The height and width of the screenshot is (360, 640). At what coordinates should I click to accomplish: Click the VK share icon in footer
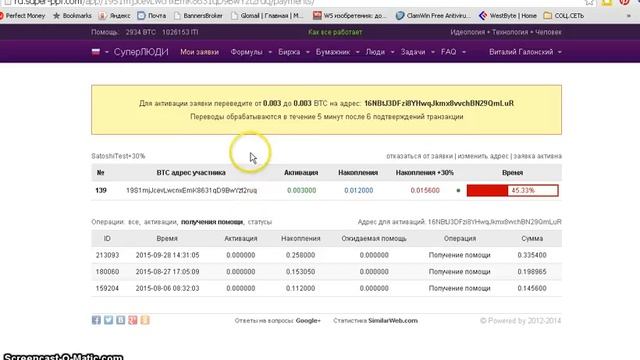[x=120, y=320]
